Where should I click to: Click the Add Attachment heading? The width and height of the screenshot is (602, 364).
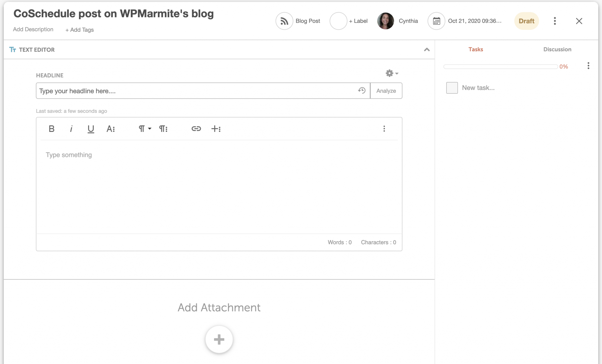pyautogui.click(x=219, y=308)
